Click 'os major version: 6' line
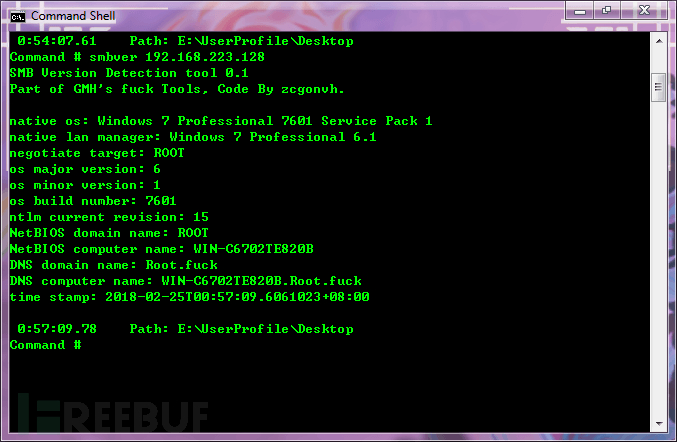The height and width of the screenshot is (442, 677). 85,169
